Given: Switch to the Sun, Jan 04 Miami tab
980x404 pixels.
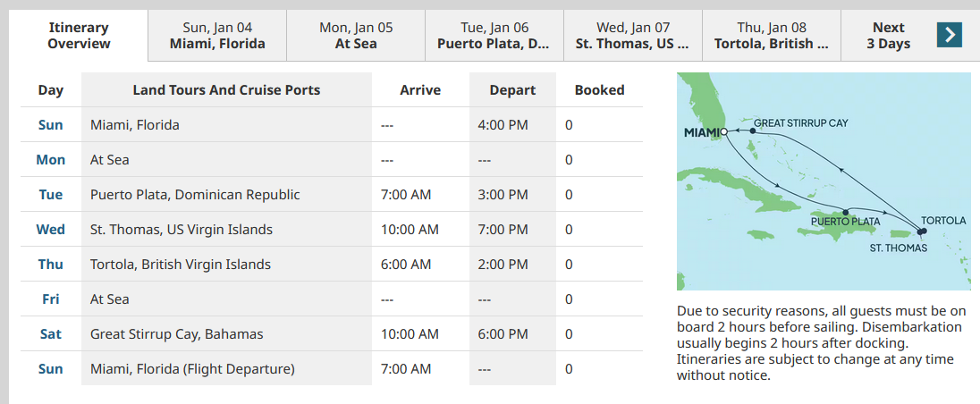Looking at the screenshot, I should (217, 36).
